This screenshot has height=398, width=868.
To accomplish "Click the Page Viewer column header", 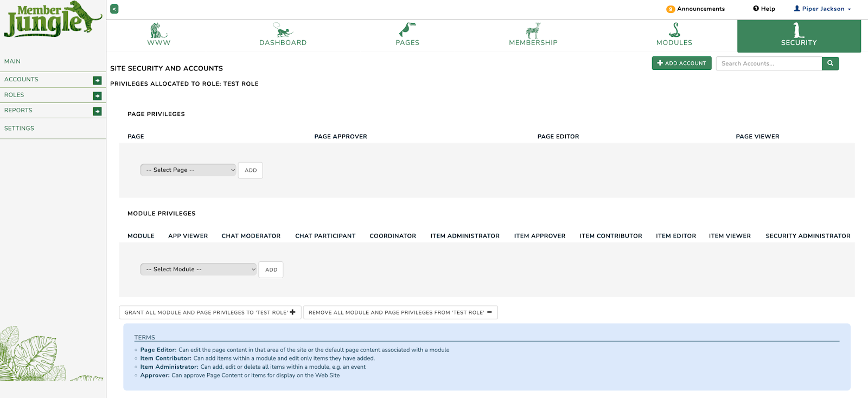I will (757, 137).
